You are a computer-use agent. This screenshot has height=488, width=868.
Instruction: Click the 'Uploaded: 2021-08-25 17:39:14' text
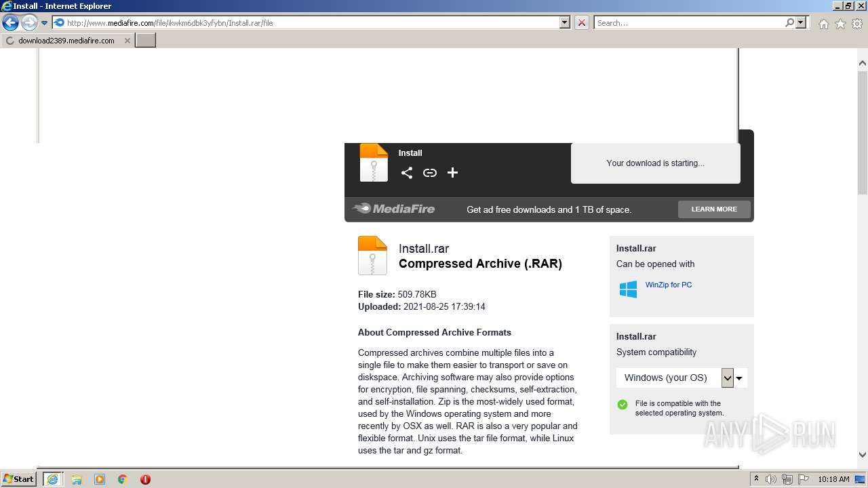[x=422, y=306]
